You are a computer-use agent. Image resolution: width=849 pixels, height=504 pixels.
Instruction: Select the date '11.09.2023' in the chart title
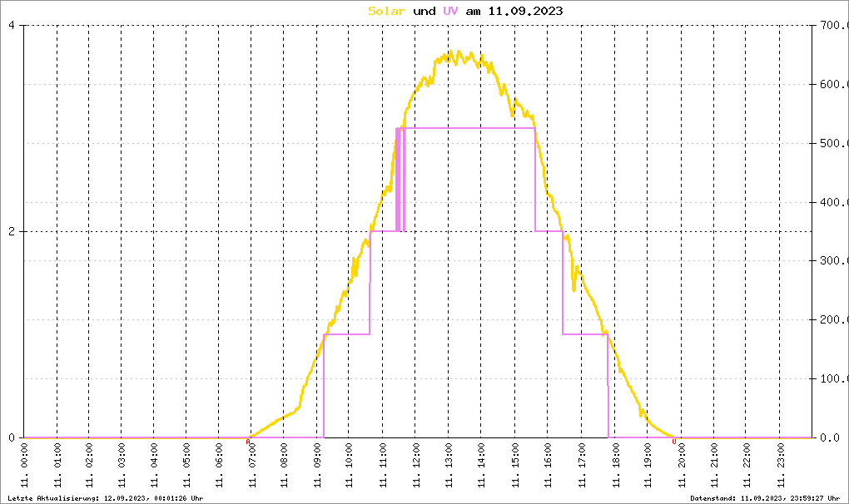tap(525, 11)
